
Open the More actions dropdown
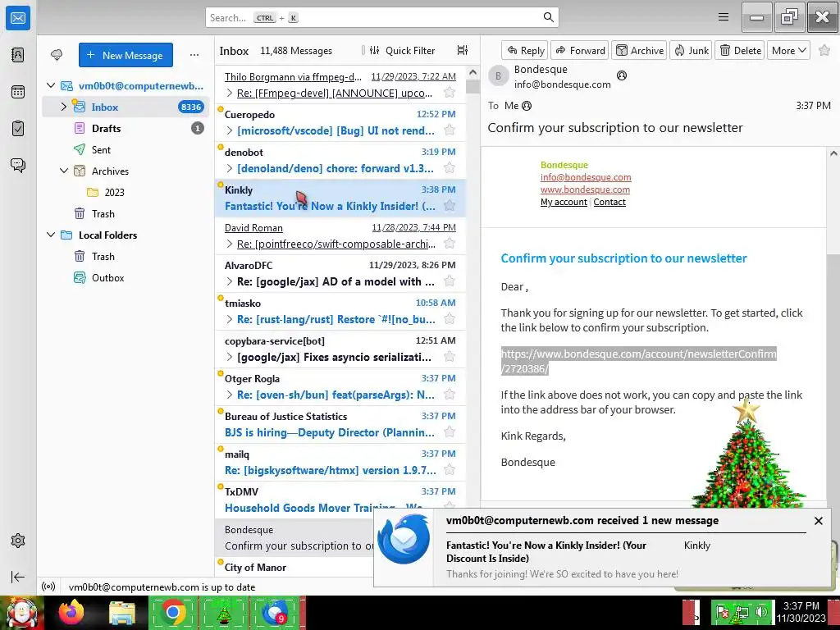tap(788, 50)
